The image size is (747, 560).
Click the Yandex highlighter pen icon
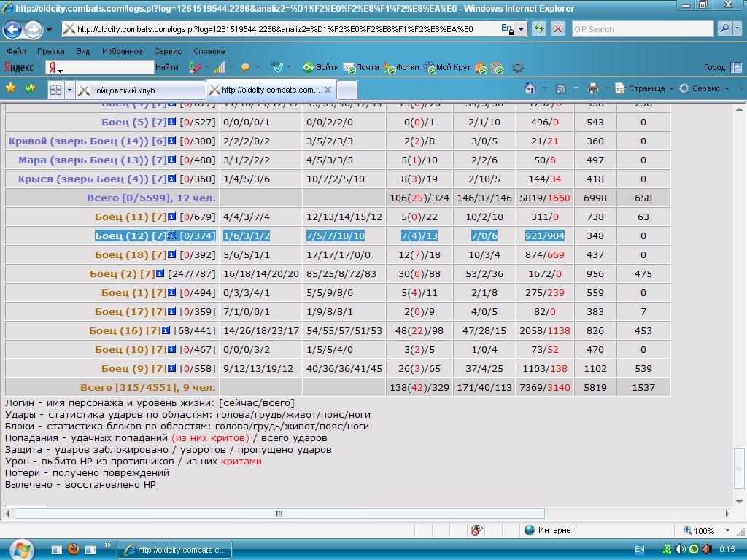point(194,68)
